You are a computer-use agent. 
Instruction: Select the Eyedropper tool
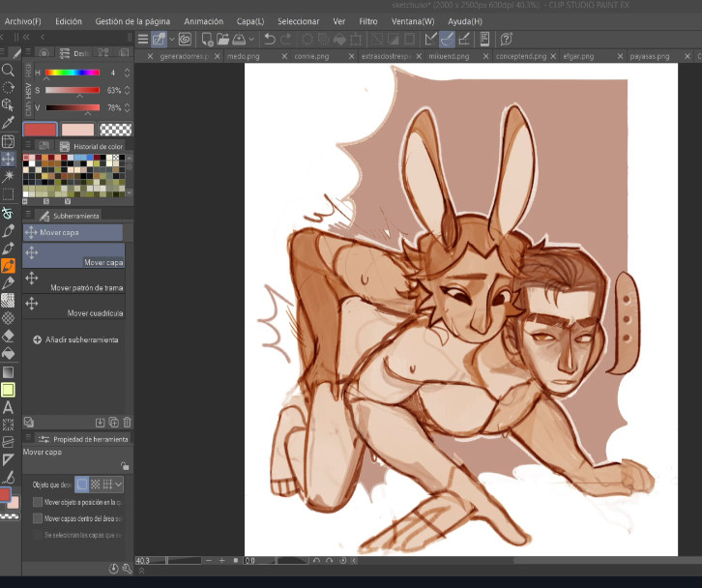pos(8,123)
